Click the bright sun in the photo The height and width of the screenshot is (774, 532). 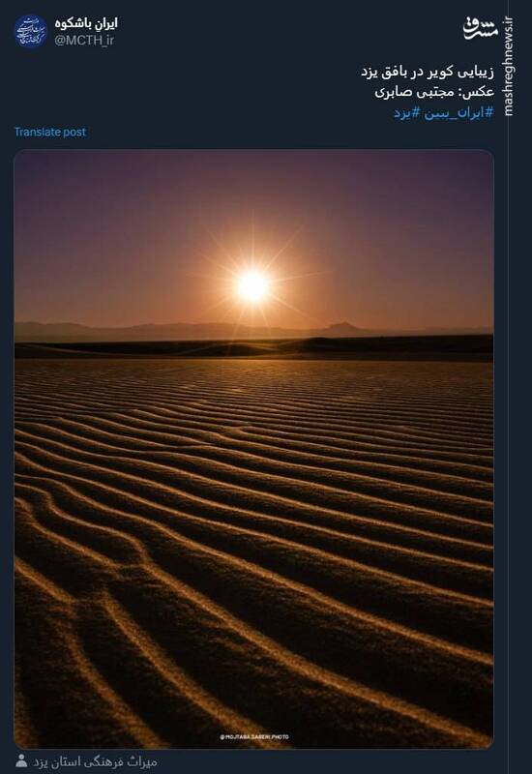pyautogui.click(x=252, y=285)
